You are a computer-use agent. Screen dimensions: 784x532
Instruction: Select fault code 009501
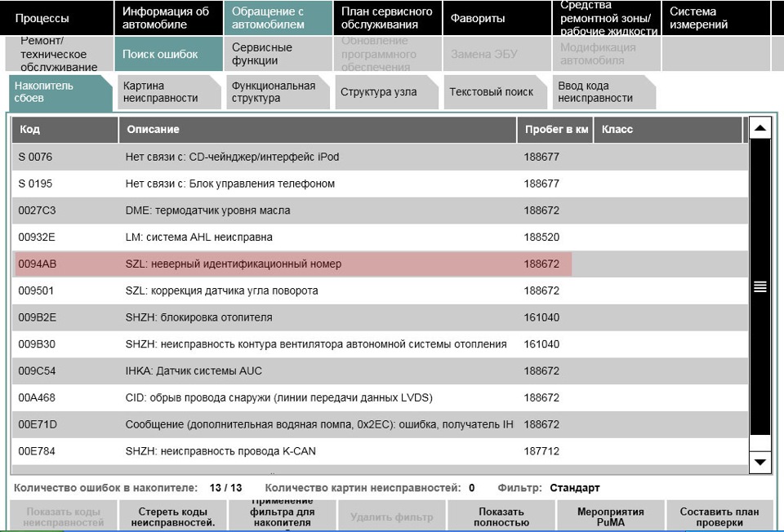point(35,290)
